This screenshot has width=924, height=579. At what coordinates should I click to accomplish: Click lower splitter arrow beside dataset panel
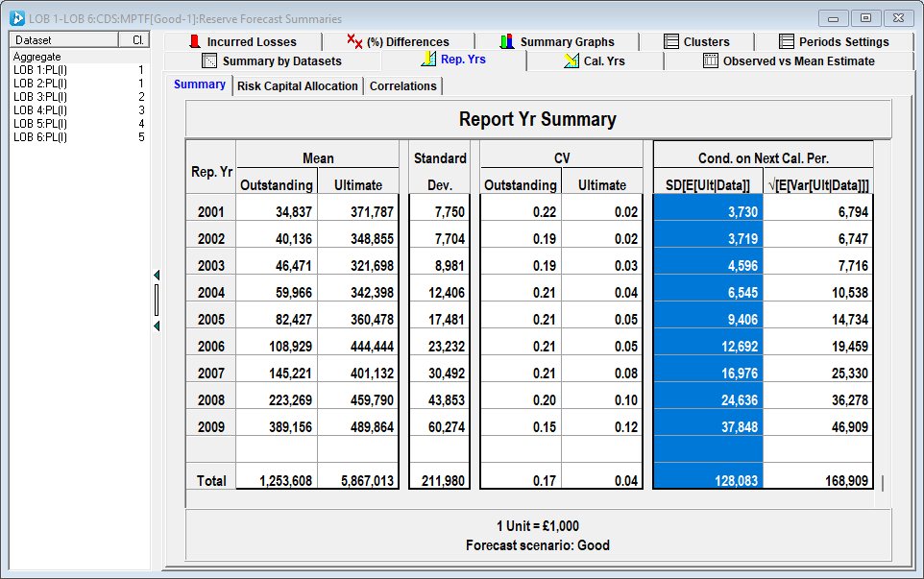pyautogui.click(x=157, y=326)
